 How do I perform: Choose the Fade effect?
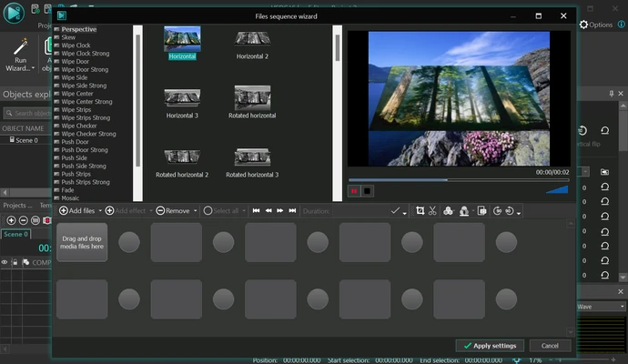click(x=67, y=190)
